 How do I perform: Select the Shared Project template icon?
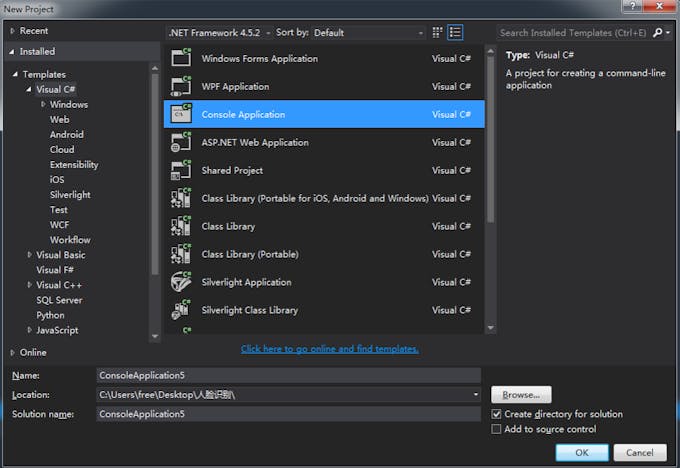click(181, 170)
